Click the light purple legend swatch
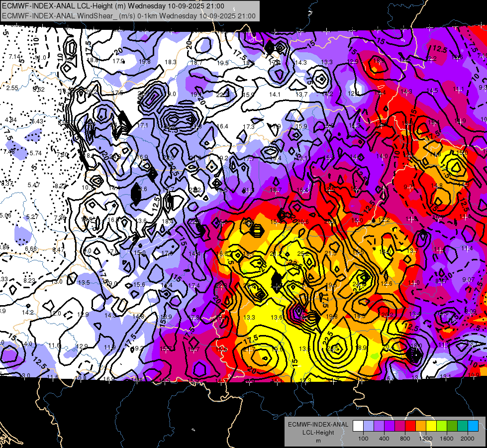 click(x=379, y=426)
